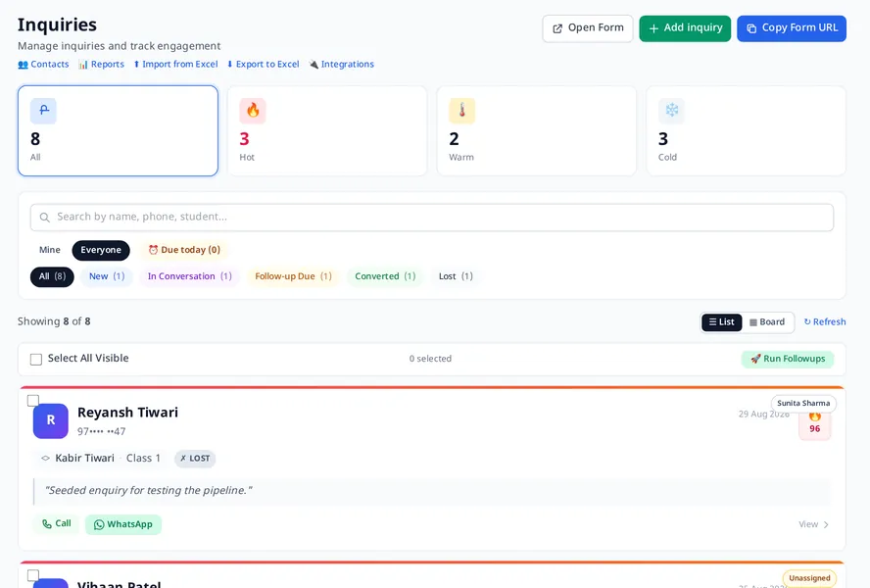View Reyansh Tiwari inquiry details

tap(813, 524)
